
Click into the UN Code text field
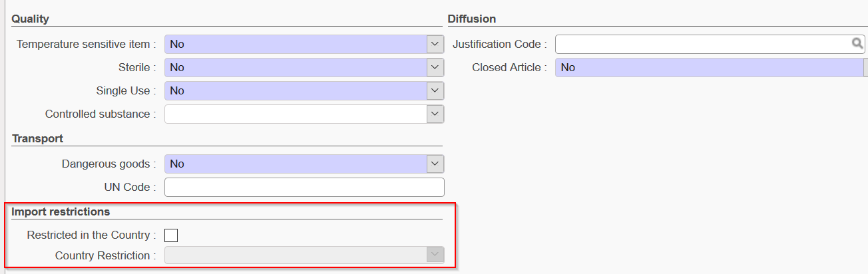click(304, 187)
